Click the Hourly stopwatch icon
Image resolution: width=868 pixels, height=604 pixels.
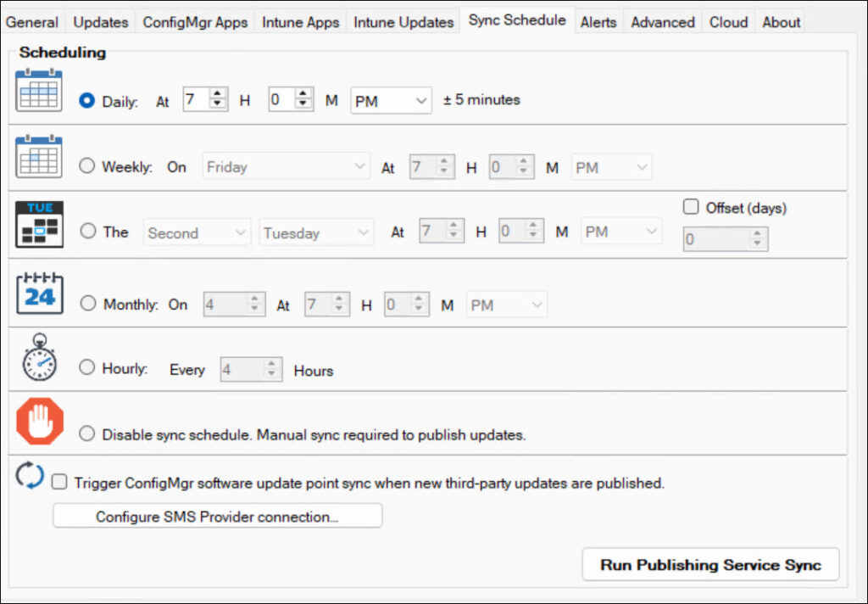point(39,358)
